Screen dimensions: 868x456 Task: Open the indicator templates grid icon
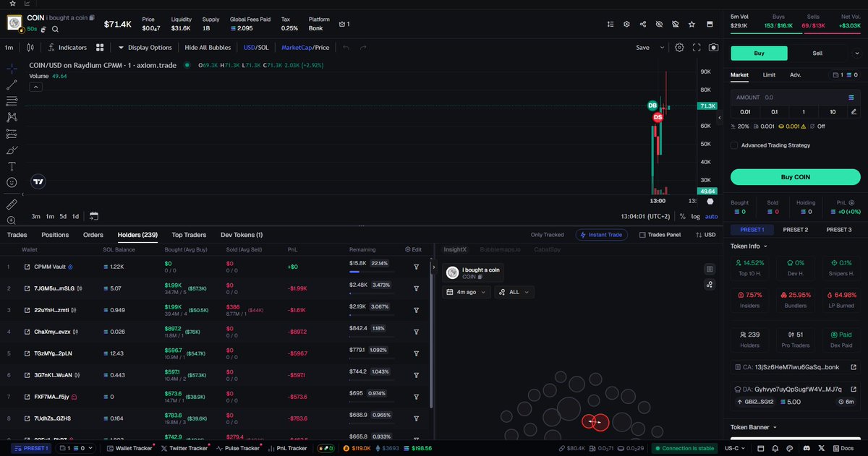101,48
